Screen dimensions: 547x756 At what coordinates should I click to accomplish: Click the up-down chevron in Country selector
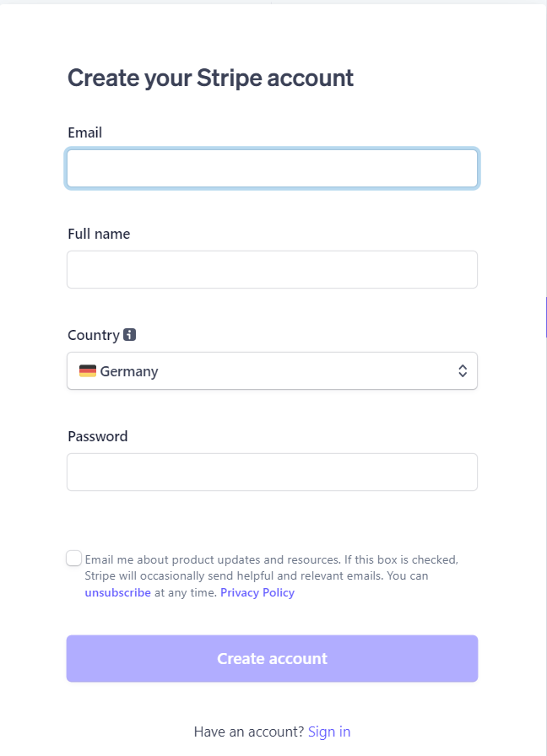click(463, 370)
